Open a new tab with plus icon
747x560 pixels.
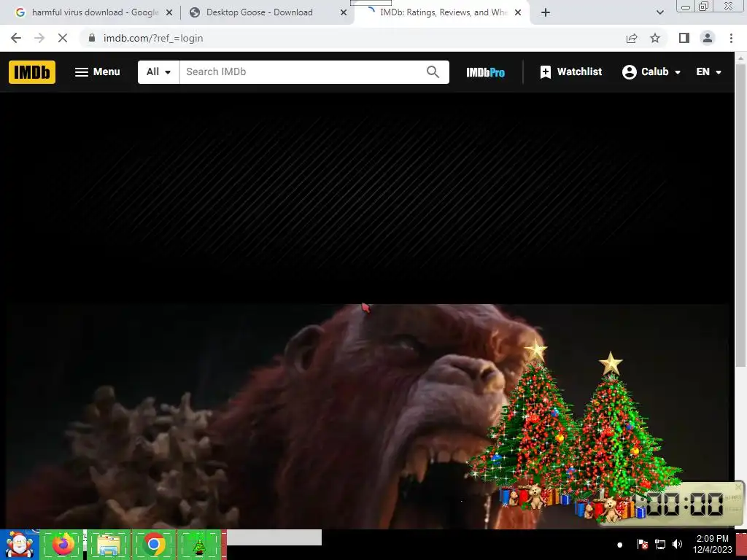546,13
